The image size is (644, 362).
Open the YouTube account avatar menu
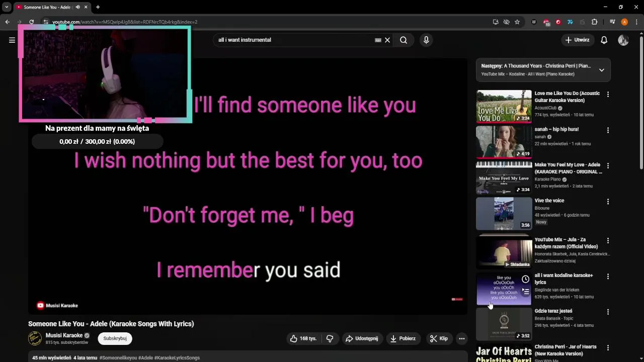tap(623, 40)
